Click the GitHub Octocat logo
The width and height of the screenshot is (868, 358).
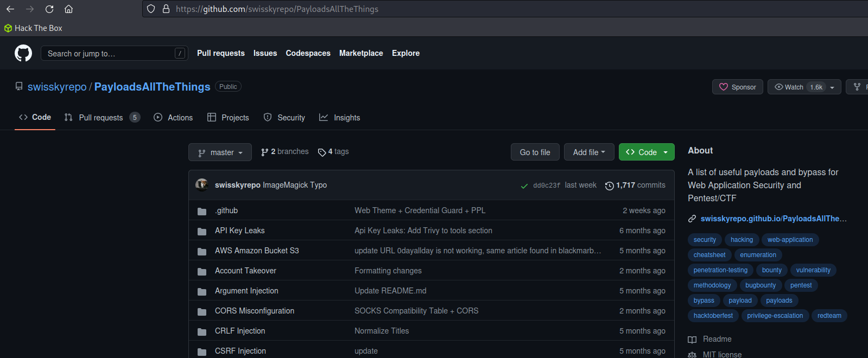[x=23, y=53]
